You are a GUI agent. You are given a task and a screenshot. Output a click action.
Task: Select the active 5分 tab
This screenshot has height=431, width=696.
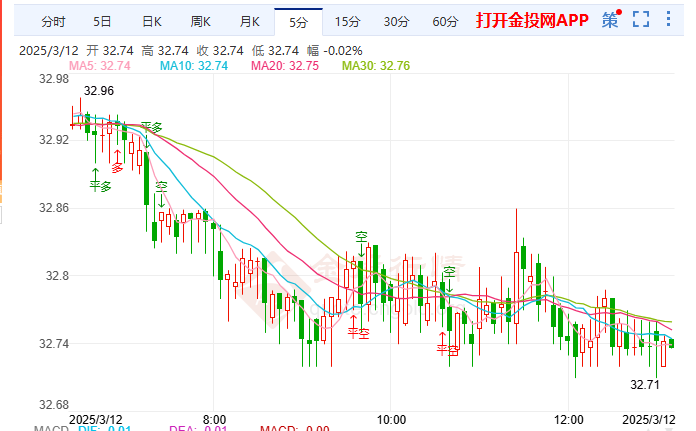point(298,22)
